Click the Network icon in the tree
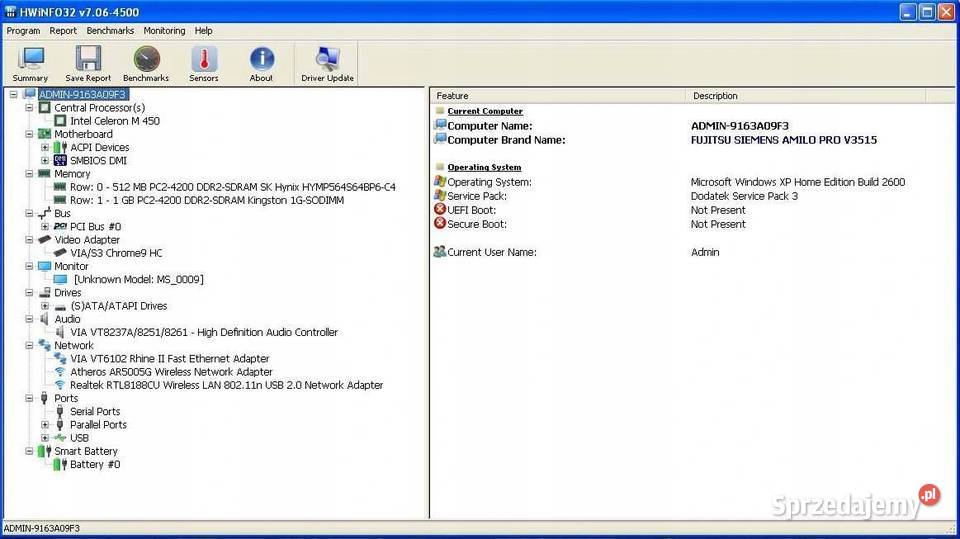This screenshot has height=539, width=960. (x=45, y=345)
